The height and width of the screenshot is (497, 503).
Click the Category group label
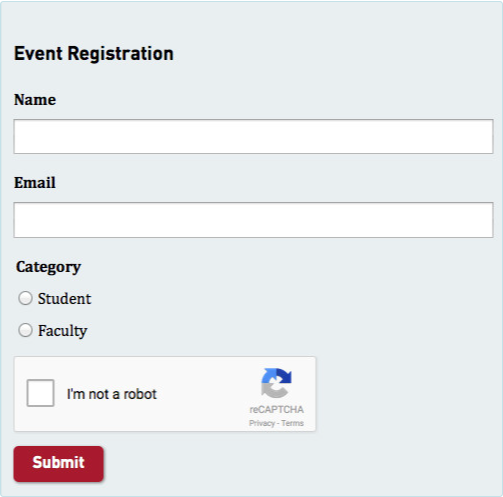coord(48,267)
